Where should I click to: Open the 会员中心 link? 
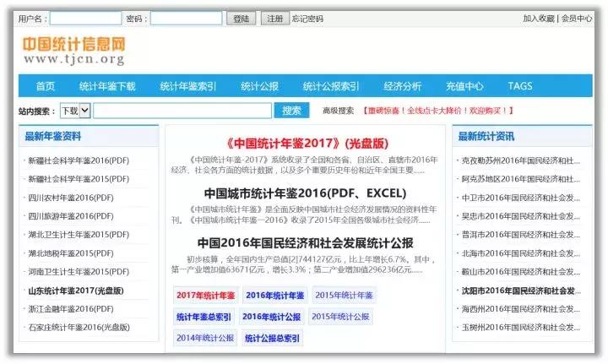pyautogui.click(x=577, y=19)
